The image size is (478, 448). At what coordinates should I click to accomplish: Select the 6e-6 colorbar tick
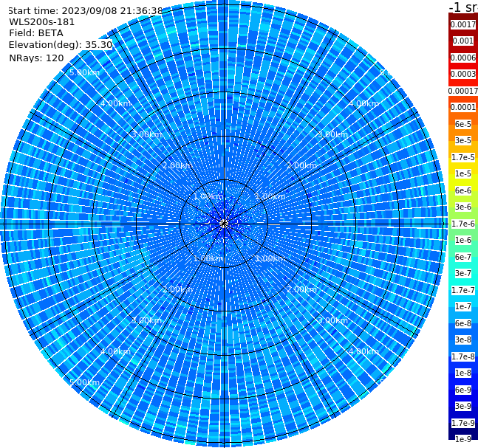tap(463, 190)
